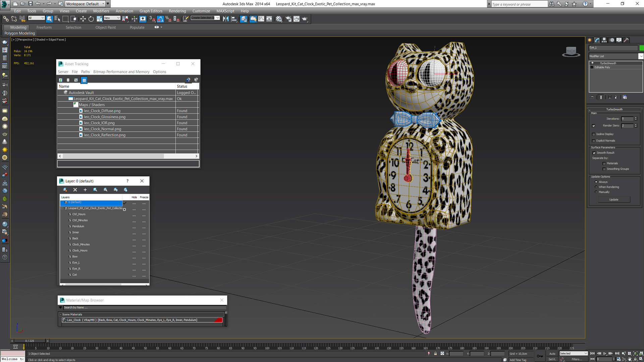The image size is (644, 362).
Task: Collapse the TurboSmooth rollout header
Action: point(614,109)
